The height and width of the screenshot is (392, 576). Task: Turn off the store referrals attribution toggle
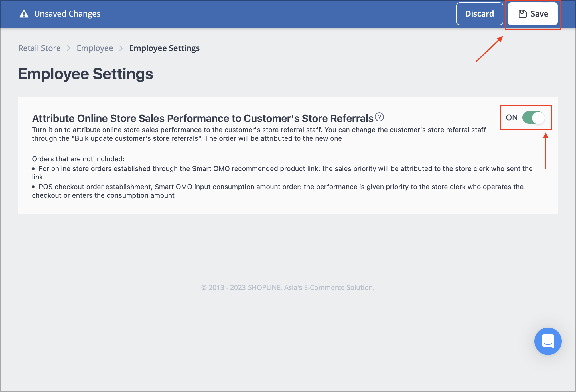[533, 117]
